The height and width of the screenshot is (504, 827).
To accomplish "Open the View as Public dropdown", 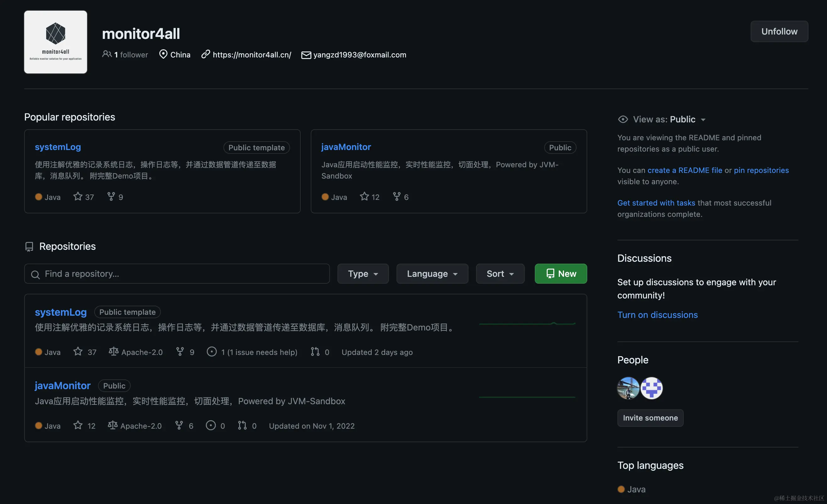I will click(687, 119).
